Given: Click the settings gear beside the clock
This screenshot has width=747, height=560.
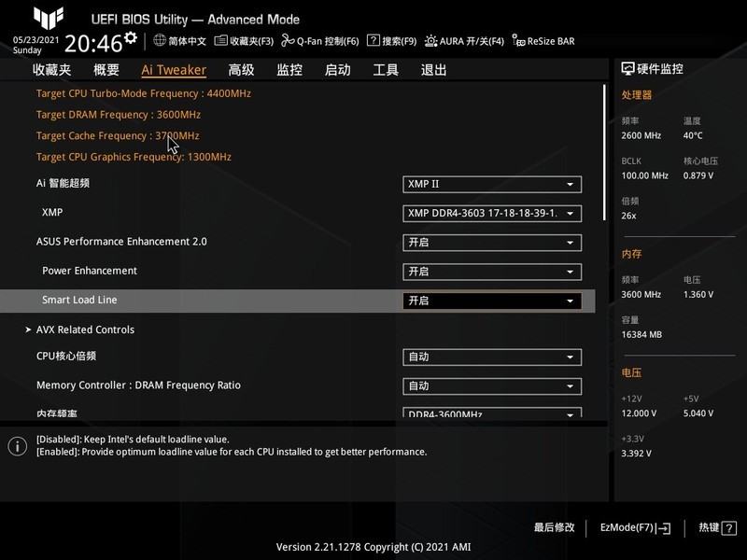Looking at the screenshot, I should pos(131,37).
